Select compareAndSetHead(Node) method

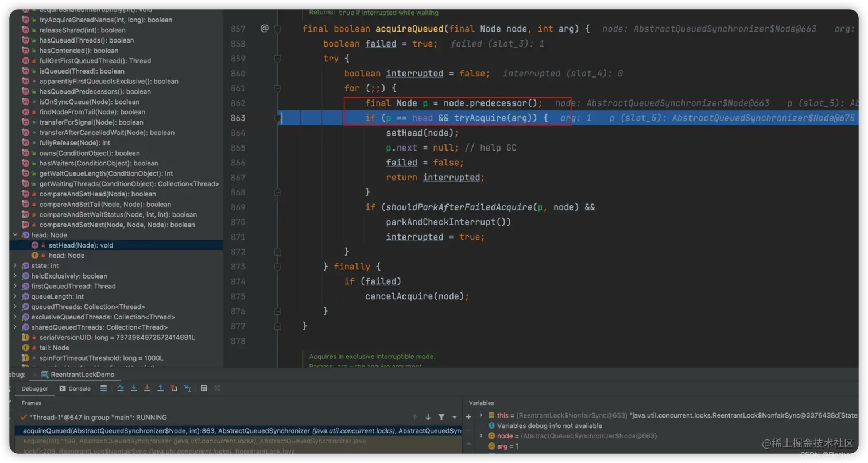[98, 194]
